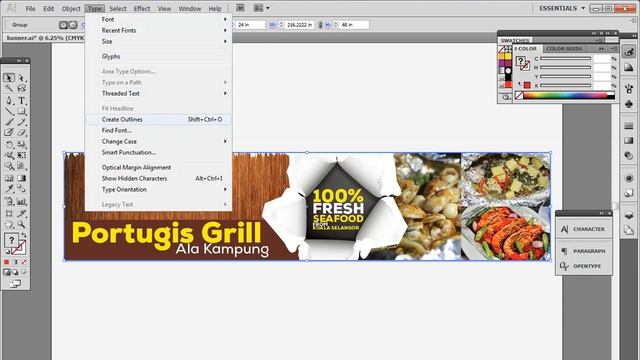Expand the Size submenu

coord(158,41)
